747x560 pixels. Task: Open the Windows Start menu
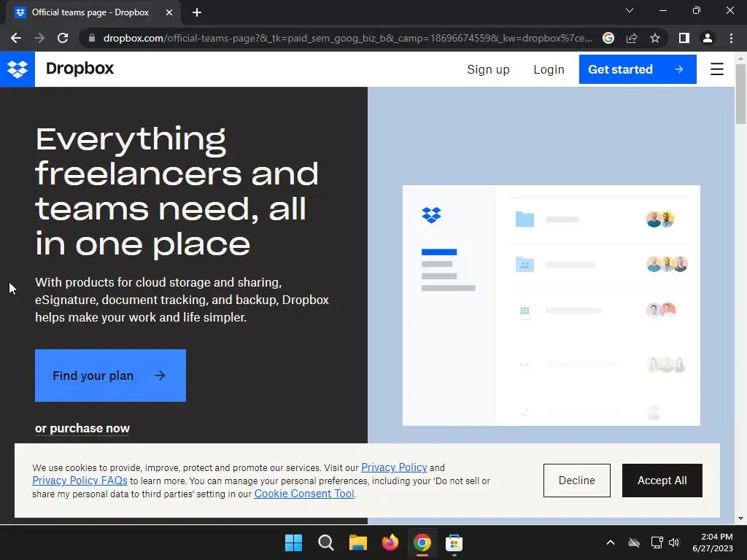[293, 542]
